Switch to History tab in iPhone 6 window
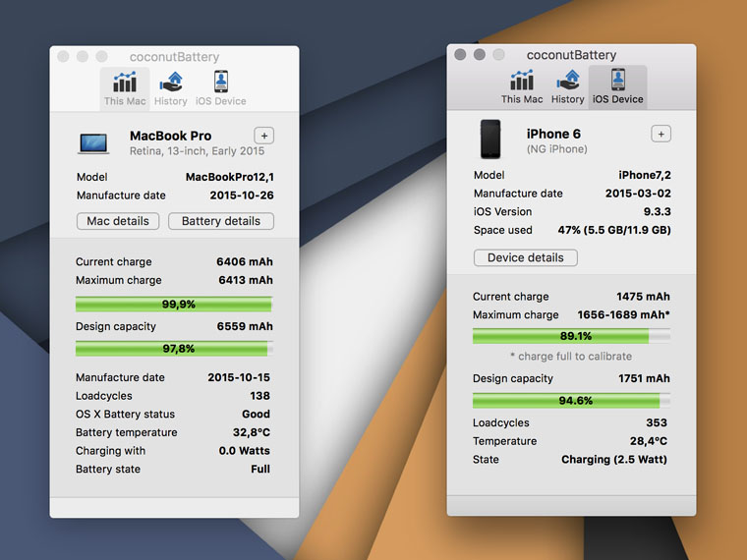Screen dimensions: 747x560 (x=567, y=87)
